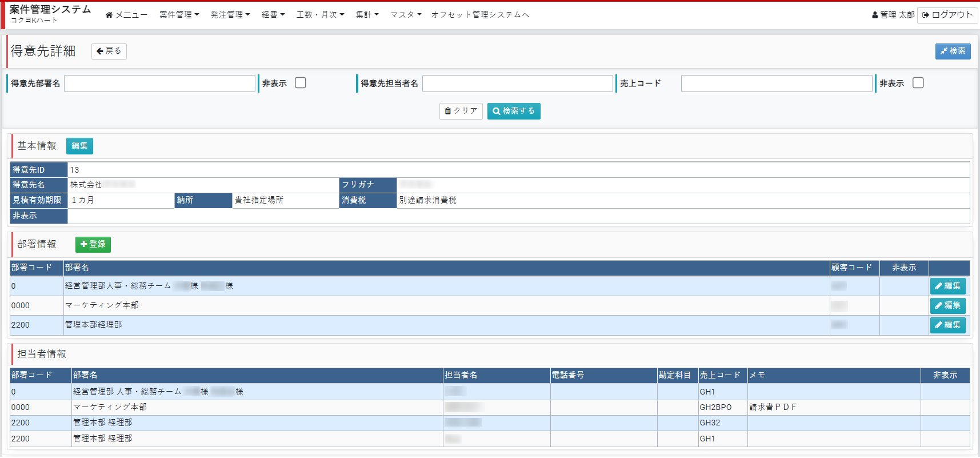
Task: Click the 編集 button beside 基本情報
Action: coord(79,146)
